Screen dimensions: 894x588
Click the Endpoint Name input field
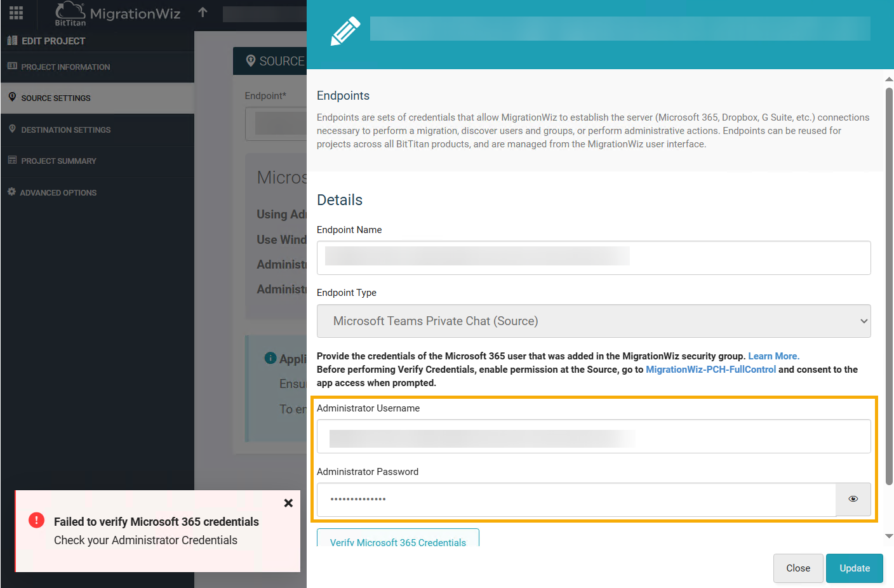(594, 258)
